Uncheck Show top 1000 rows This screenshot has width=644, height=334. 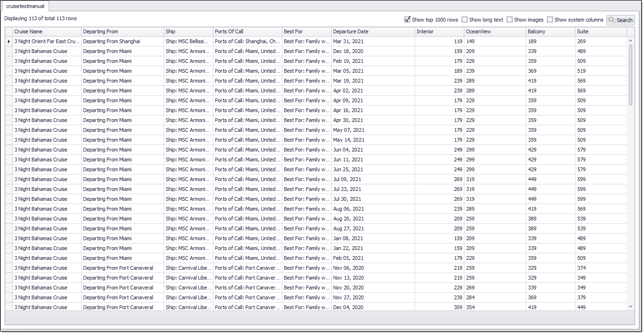pyautogui.click(x=407, y=20)
